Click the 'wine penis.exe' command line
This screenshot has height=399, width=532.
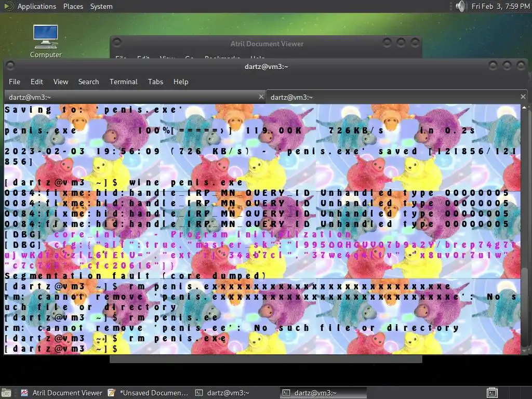point(124,182)
